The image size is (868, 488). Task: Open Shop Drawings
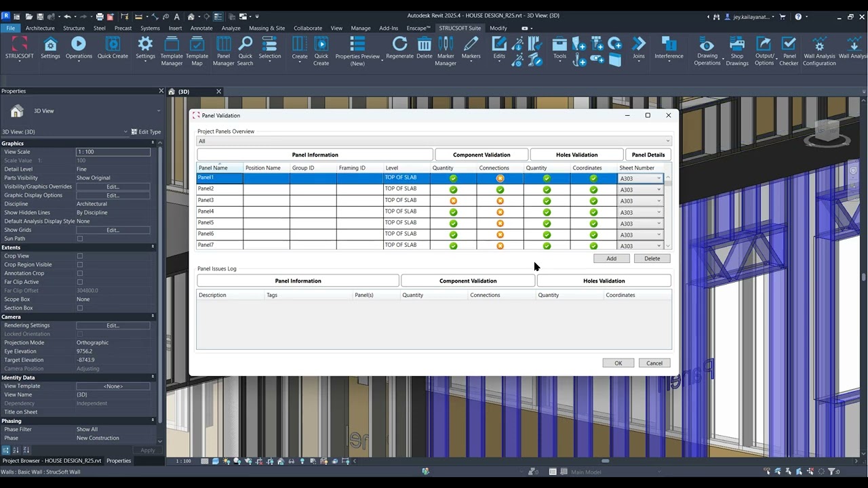pyautogui.click(x=737, y=52)
